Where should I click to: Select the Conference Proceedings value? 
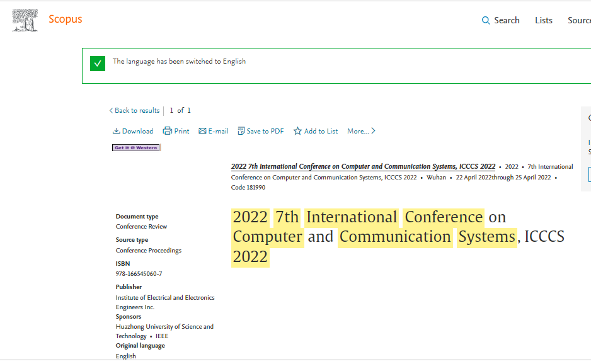pyautogui.click(x=149, y=250)
